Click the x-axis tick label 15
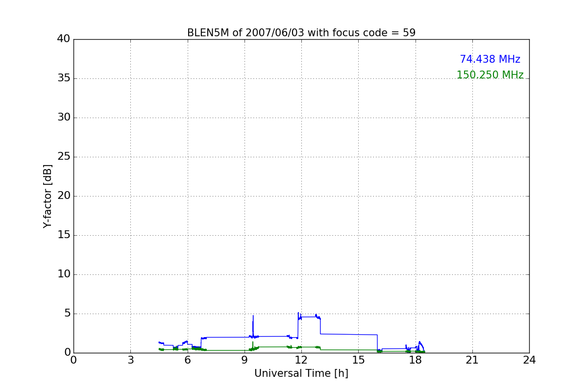This screenshot has height=392, width=588. pos(358,360)
